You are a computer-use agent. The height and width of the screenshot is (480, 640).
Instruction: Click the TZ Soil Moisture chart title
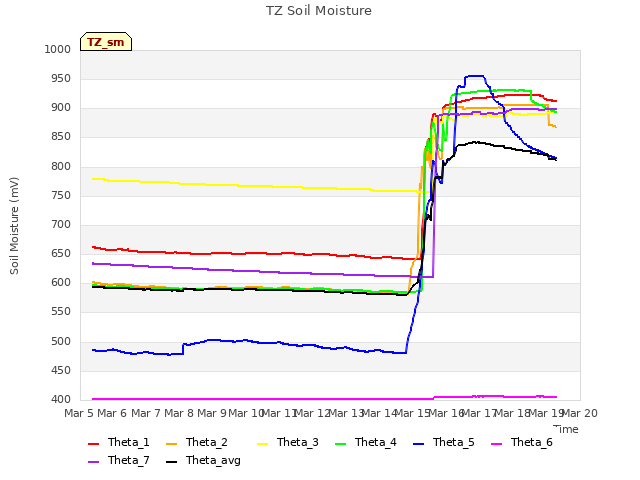319,11
